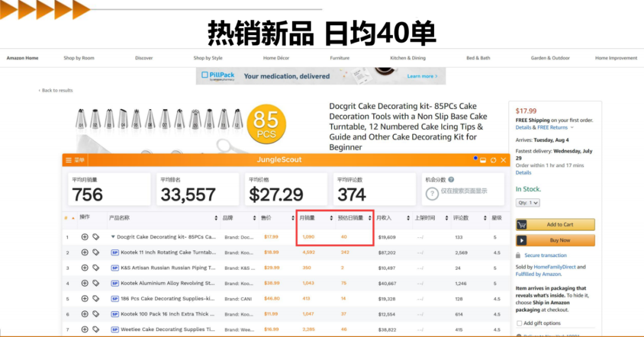Image resolution: width=644 pixels, height=337 pixels.
Task: Open the Qty quantity dropdown
Action: [x=527, y=203]
